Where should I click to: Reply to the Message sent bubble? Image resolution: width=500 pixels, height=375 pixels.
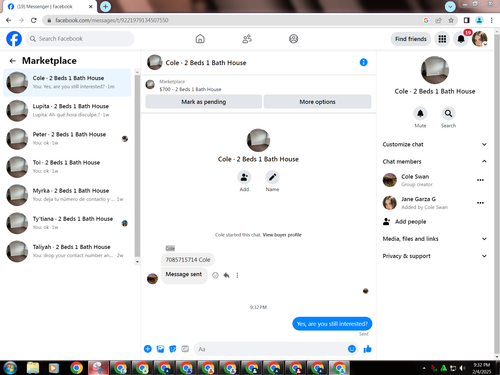tap(226, 275)
